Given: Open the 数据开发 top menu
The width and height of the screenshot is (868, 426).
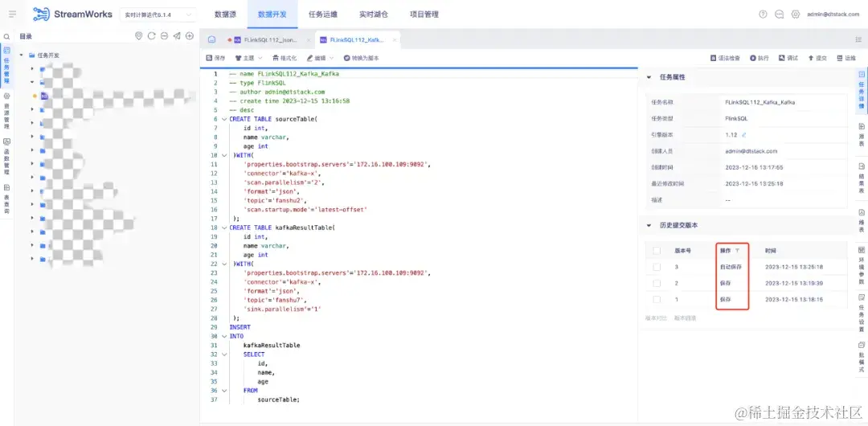Looking at the screenshot, I should click(272, 14).
